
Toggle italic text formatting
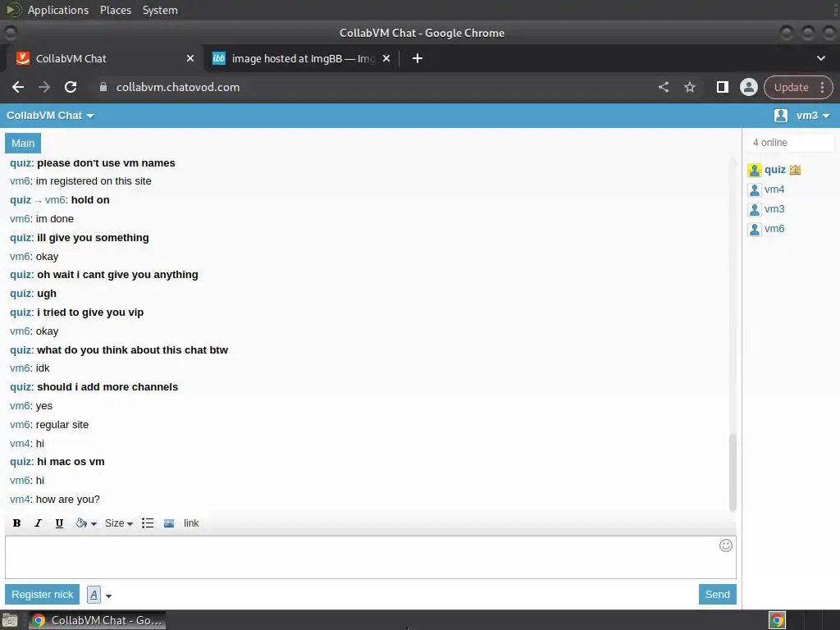pos(38,523)
